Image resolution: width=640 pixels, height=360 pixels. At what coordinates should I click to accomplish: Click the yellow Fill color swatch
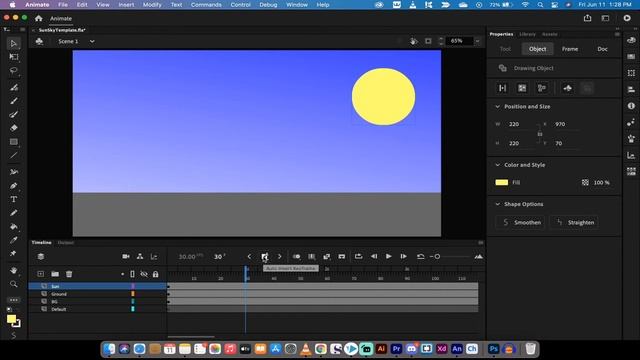click(x=502, y=182)
